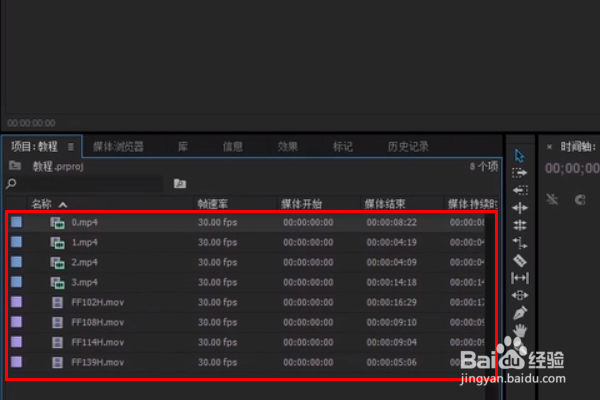Click the project search input field
Viewport: 600px width, 400px height.
click(90, 184)
